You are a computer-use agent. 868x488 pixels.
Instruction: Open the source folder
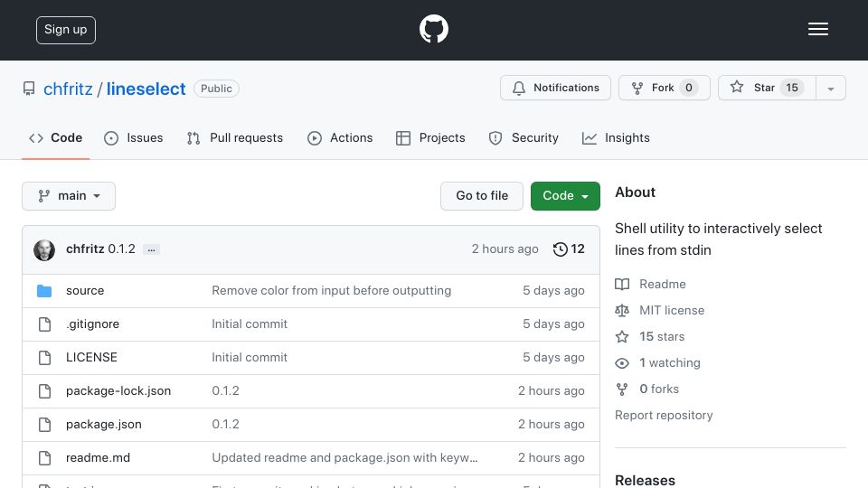click(85, 290)
